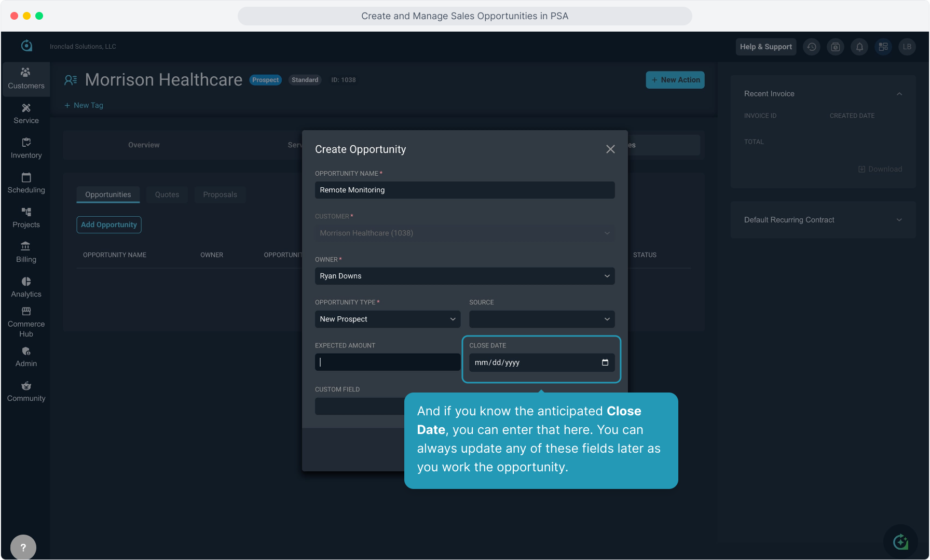
Task: Switch to the Quotes tab
Action: pos(167,194)
